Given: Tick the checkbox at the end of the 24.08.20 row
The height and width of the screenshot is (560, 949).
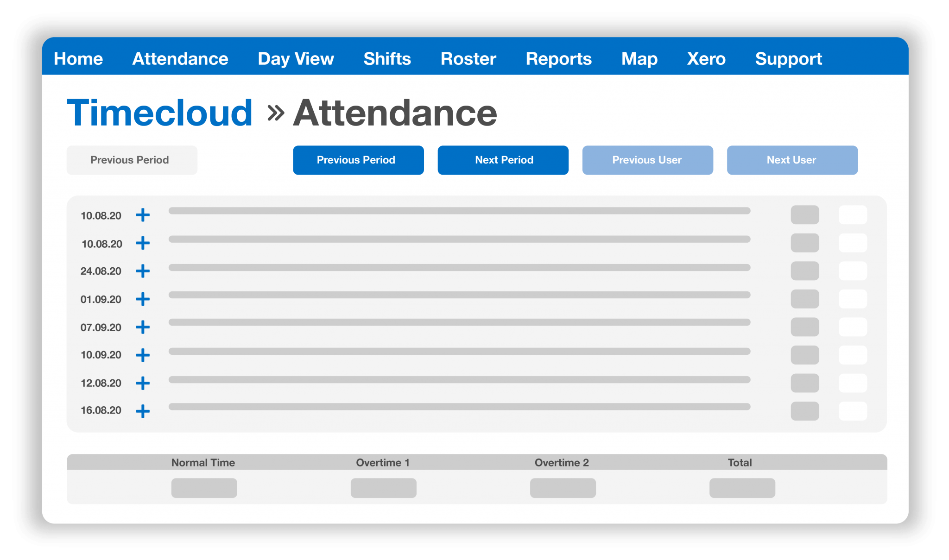Looking at the screenshot, I should pos(852,271).
